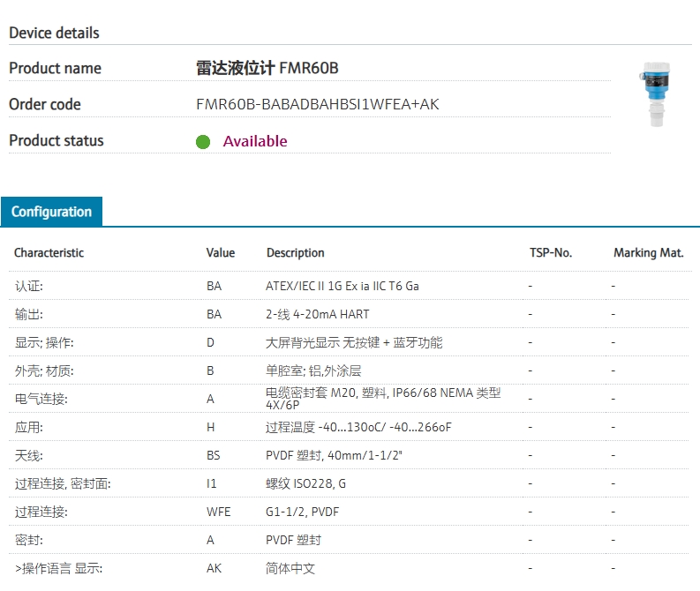
Task: Click the Order code label
Action: [x=45, y=104]
